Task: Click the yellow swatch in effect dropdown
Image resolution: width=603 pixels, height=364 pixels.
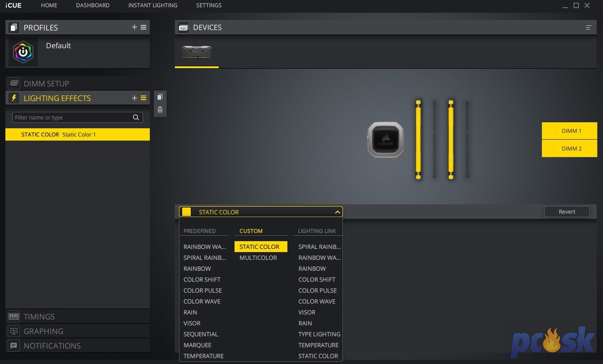Action: [x=187, y=212]
